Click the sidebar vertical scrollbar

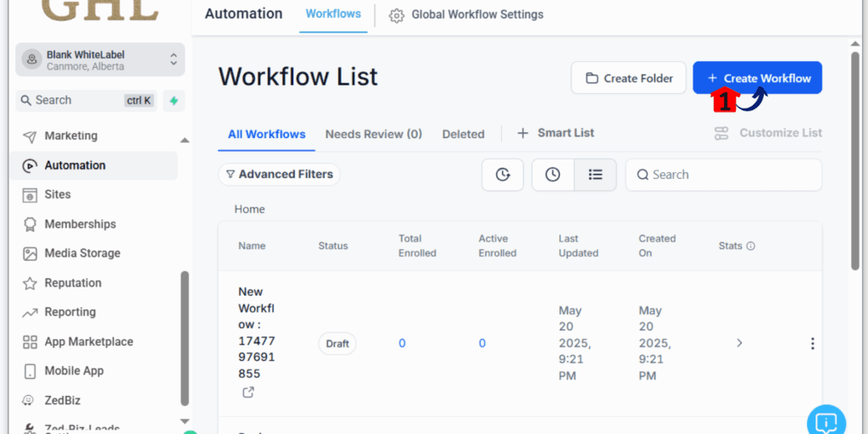[185, 339]
